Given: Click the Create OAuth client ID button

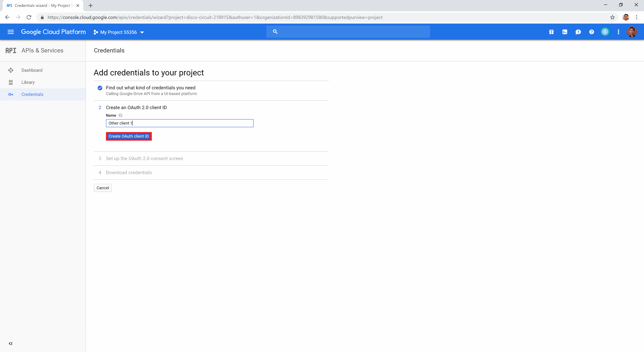Looking at the screenshot, I should [x=129, y=136].
